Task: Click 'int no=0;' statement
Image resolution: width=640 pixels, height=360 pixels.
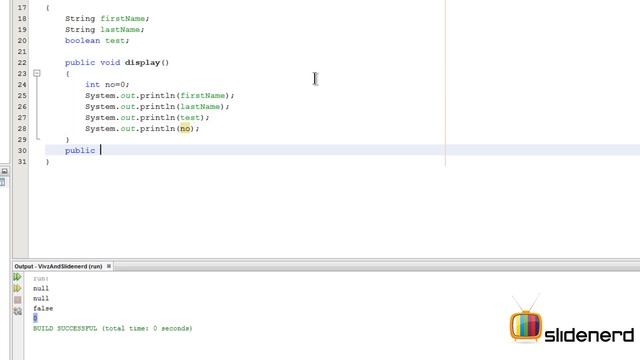Action: click(x=107, y=85)
